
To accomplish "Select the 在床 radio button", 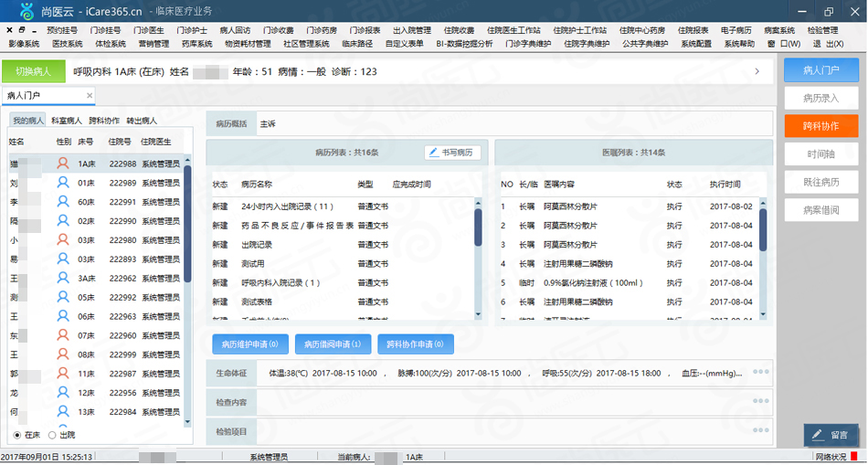I will coord(17,435).
